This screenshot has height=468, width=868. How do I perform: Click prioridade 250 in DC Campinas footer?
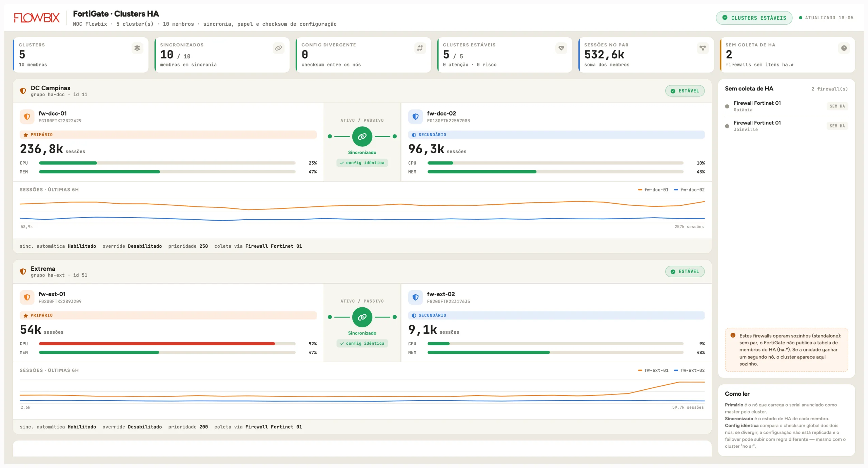pos(188,246)
